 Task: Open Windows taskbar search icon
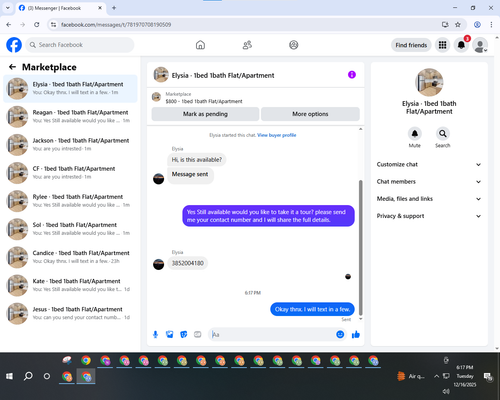28,376
